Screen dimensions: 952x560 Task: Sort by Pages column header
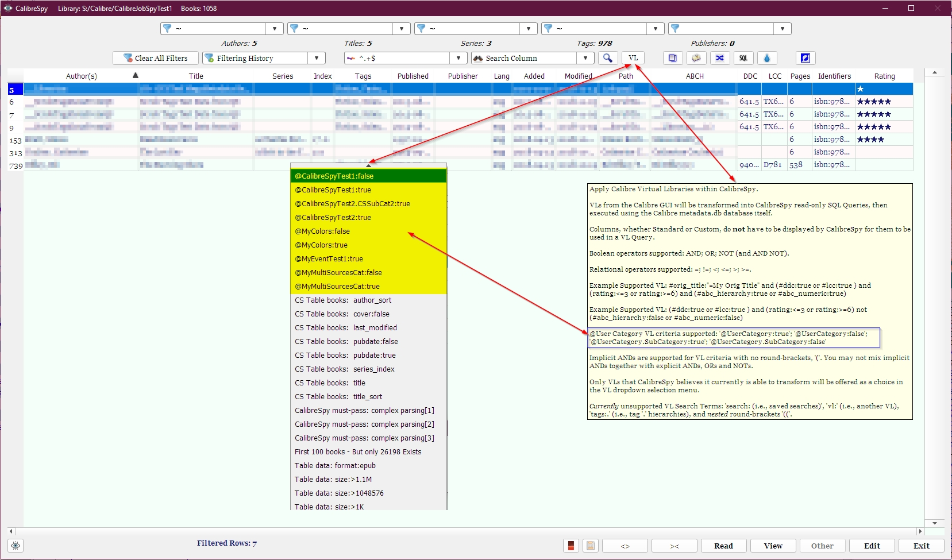coord(800,76)
